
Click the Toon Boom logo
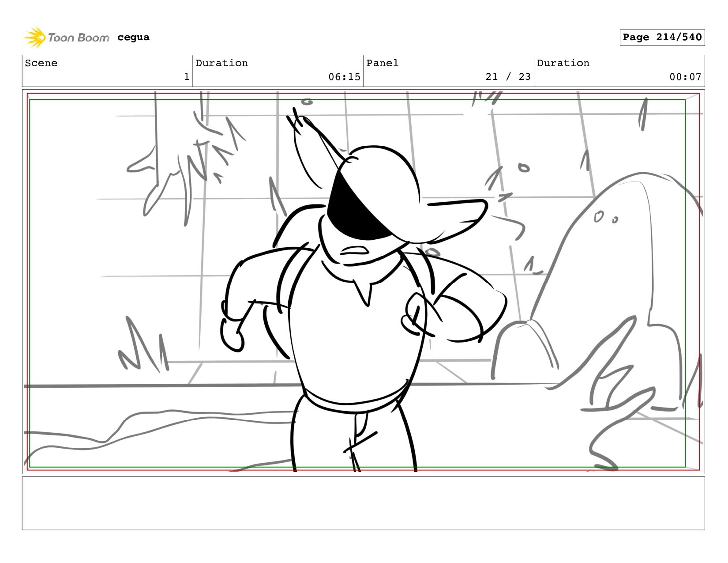(66, 38)
